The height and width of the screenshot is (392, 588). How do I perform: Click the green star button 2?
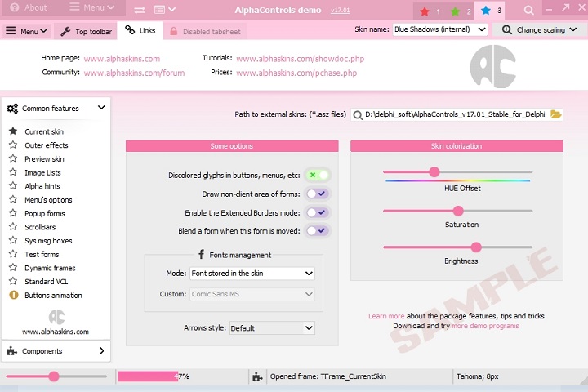460,11
